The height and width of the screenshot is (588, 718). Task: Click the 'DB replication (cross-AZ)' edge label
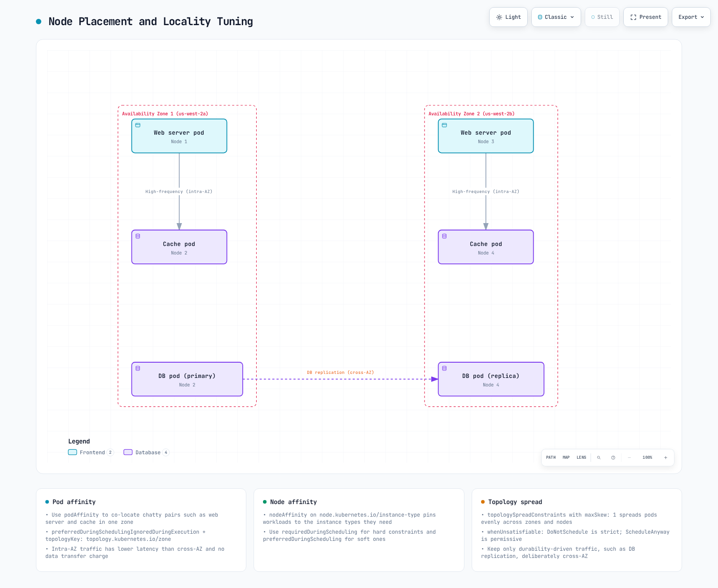[340, 373]
